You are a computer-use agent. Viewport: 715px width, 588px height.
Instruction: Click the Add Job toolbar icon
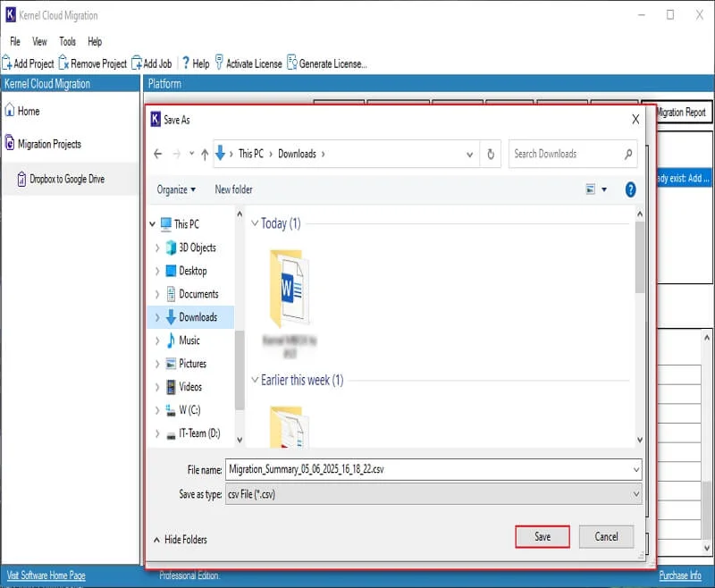tap(137, 63)
